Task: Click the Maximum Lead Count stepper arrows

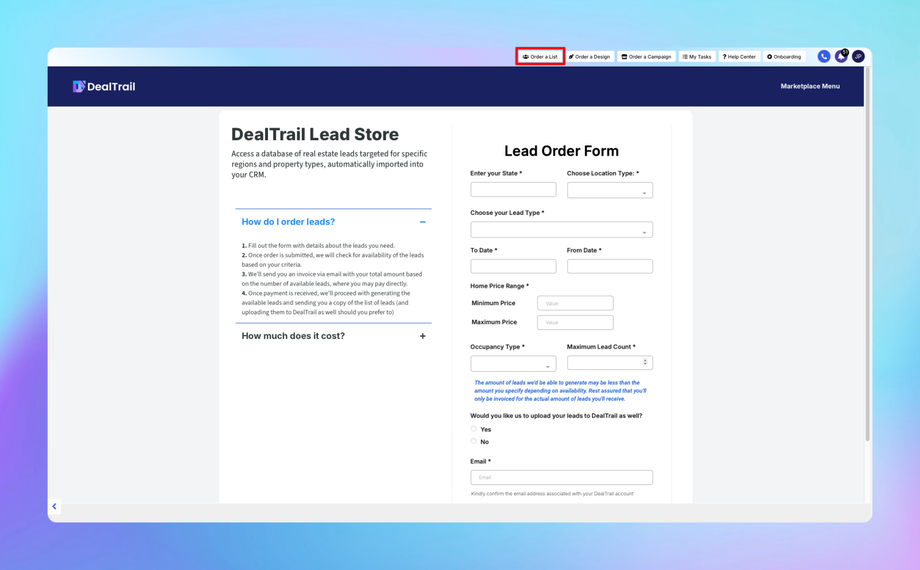Action: point(645,362)
